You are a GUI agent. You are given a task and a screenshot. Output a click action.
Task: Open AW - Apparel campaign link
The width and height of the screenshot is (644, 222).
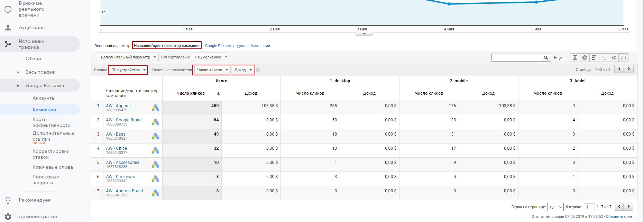(x=118, y=106)
